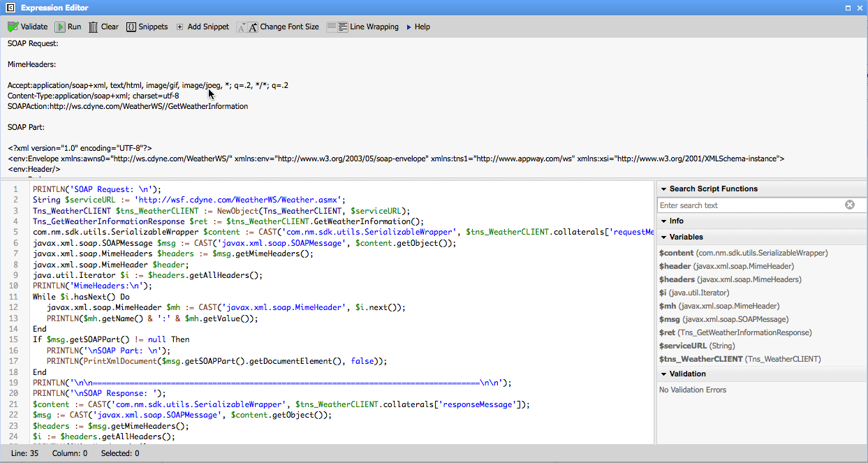Place cursor on the String $serviceURL line
This screenshot has height=463, width=868.
point(189,200)
